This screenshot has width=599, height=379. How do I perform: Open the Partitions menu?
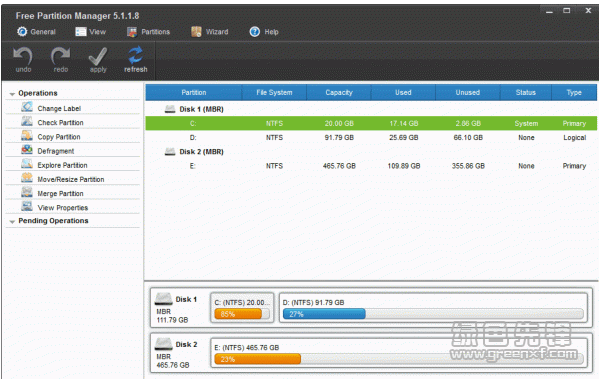149,32
